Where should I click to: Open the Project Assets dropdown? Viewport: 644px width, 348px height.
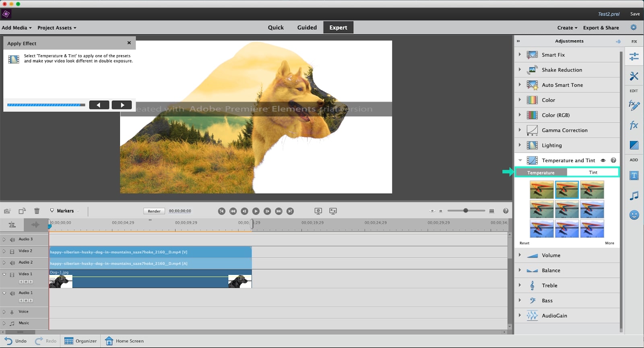click(57, 28)
